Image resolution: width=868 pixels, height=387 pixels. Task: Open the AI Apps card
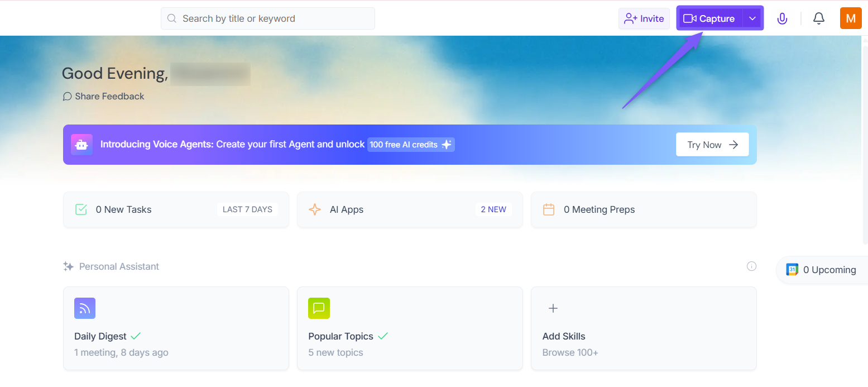[x=410, y=209]
